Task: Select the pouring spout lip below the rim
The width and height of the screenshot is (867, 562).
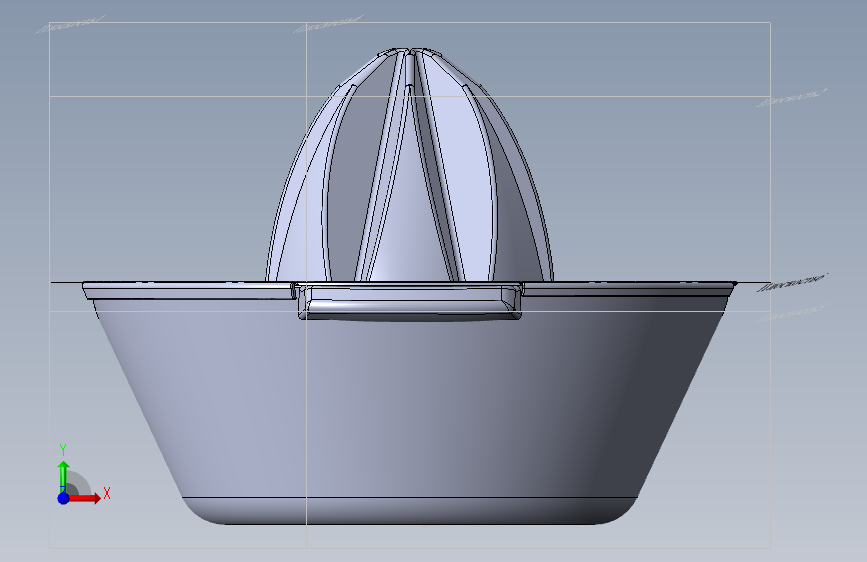Action: (x=410, y=301)
